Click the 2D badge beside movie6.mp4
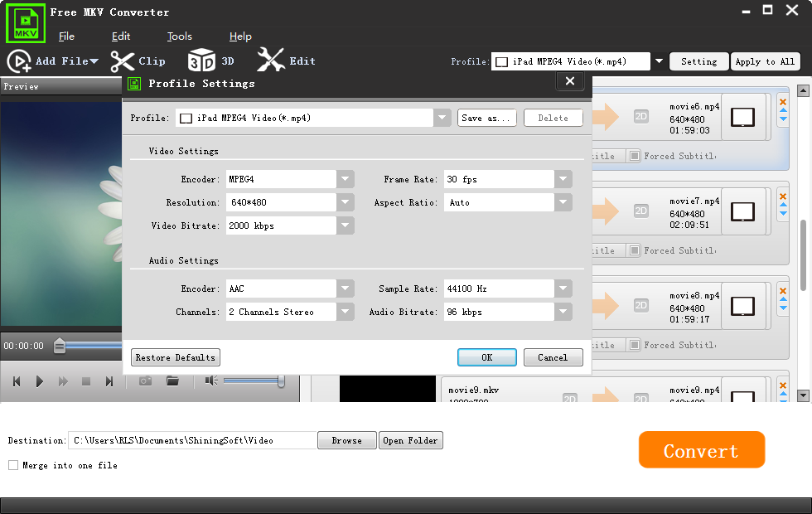Image resolution: width=812 pixels, height=514 pixels. pos(641,116)
